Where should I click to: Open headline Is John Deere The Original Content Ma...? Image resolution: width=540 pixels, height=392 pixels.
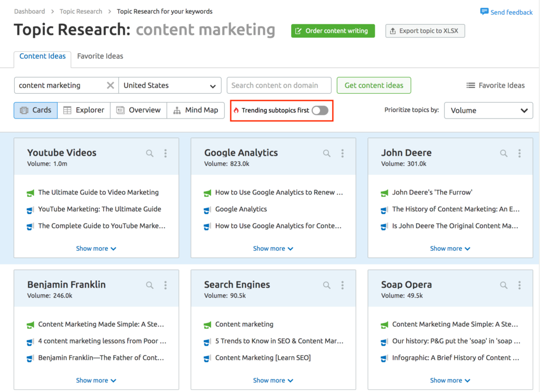coord(455,226)
